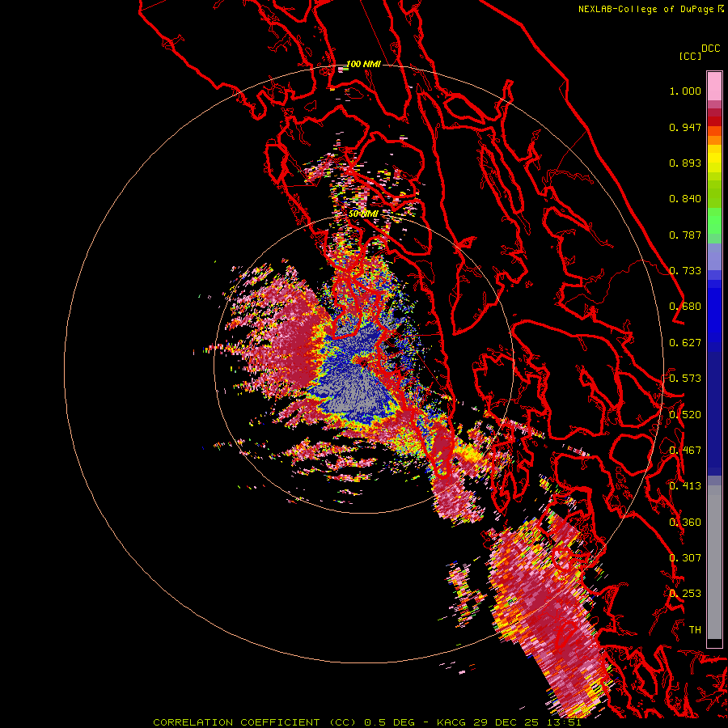Viewport: 728px width, 728px height.
Task: Click the 0.733 scale value
Action: click(x=685, y=271)
